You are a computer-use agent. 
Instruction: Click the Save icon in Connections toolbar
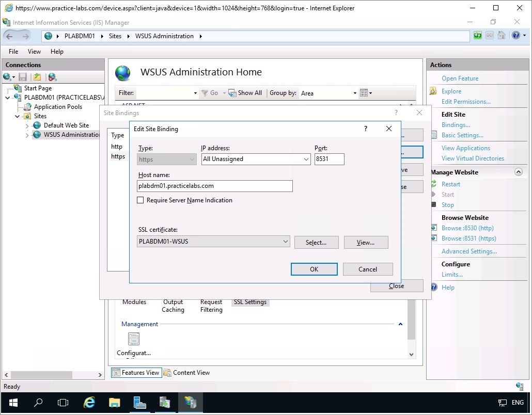(22, 77)
